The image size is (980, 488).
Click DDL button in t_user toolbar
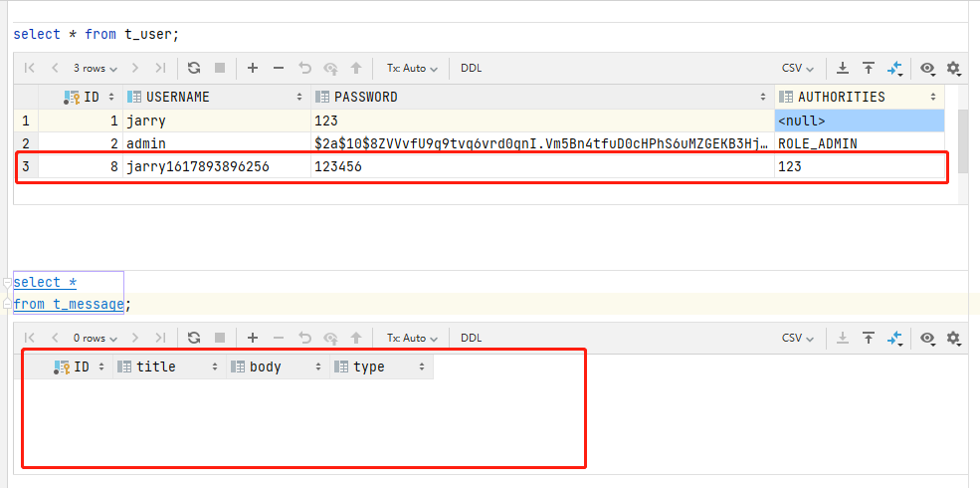pyautogui.click(x=472, y=68)
